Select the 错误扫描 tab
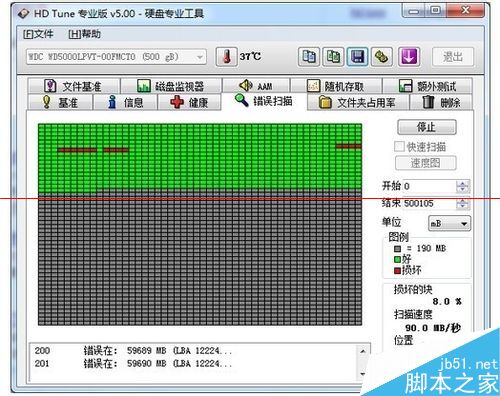 pyautogui.click(x=264, y=101)
